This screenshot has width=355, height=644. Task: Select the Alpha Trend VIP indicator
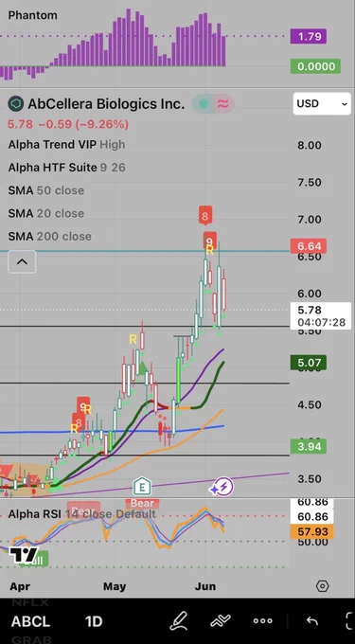[66, 145]
